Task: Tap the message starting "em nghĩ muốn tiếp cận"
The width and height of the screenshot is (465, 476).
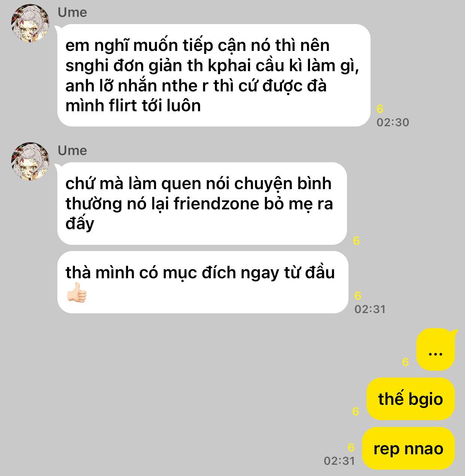Action: click(x=213, y=75)
